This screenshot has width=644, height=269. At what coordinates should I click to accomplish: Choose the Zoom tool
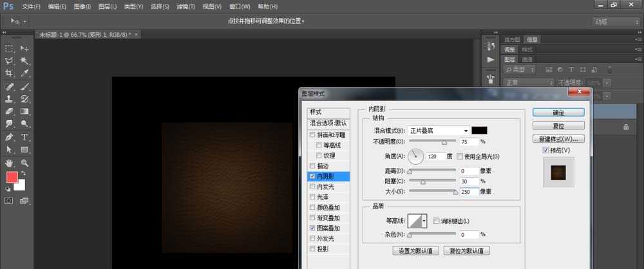point(24,163)
